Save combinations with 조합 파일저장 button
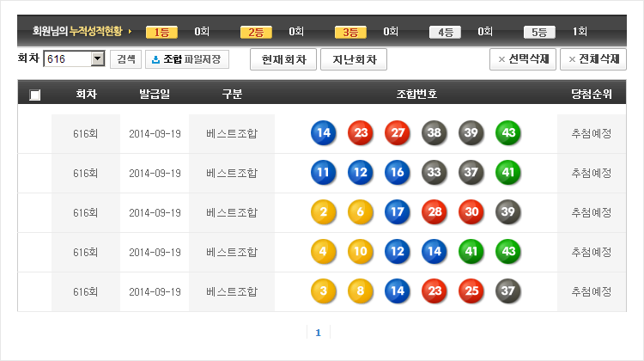 [x=187, y=59]
